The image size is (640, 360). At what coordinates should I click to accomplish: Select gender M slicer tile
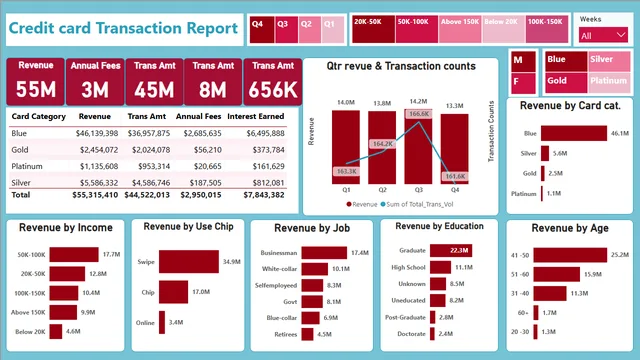pyautogui.click(x=523, y=62)
